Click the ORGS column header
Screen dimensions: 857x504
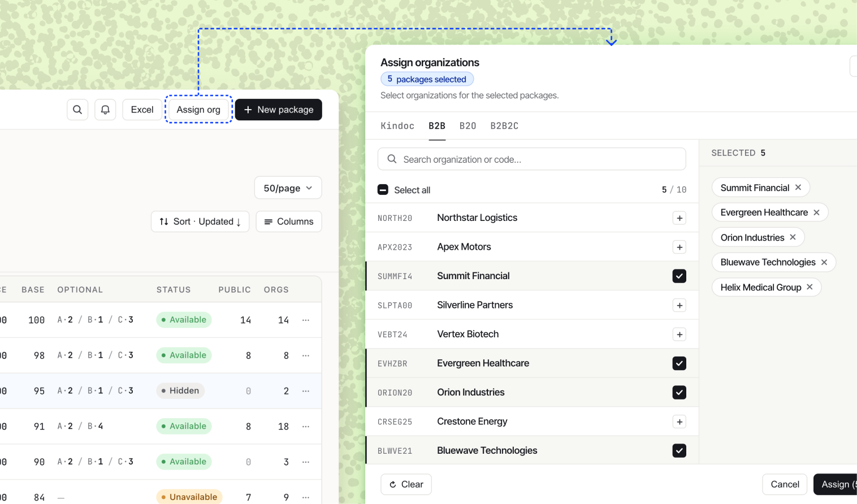(276, 290)
